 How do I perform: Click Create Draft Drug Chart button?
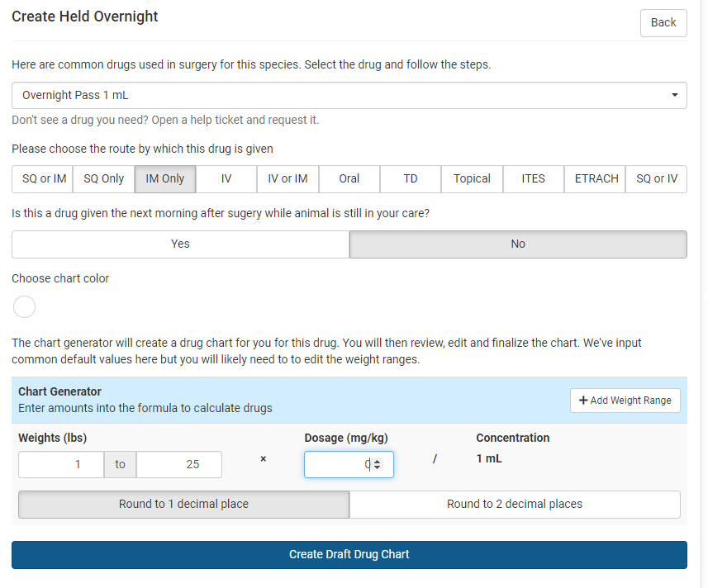(x=349, y=555)
